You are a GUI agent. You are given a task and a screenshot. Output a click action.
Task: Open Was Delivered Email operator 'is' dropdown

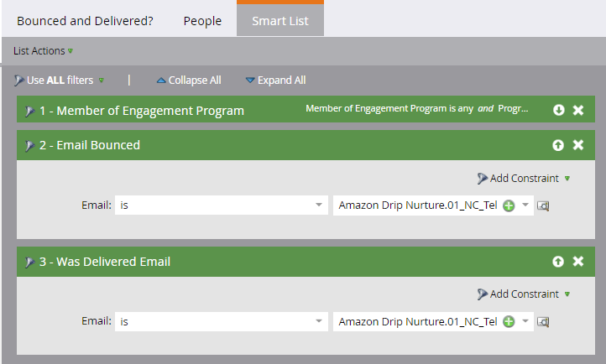(x=320, y=321)
